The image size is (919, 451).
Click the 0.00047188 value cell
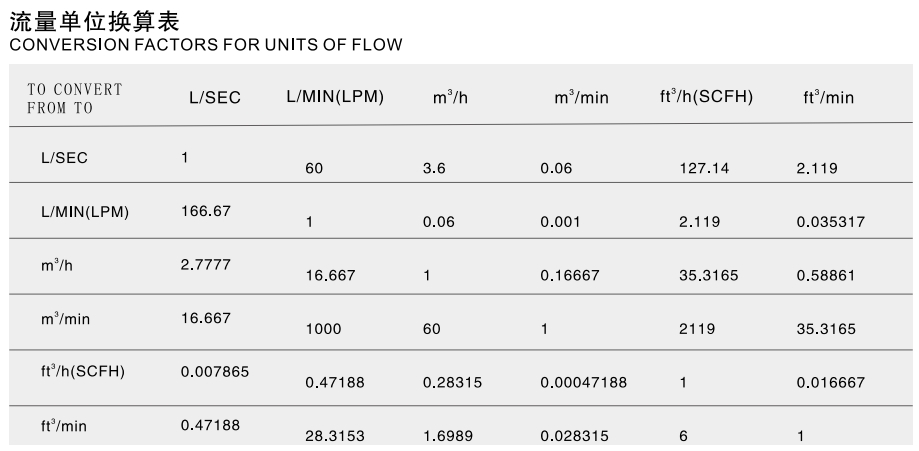pos(583,382)
